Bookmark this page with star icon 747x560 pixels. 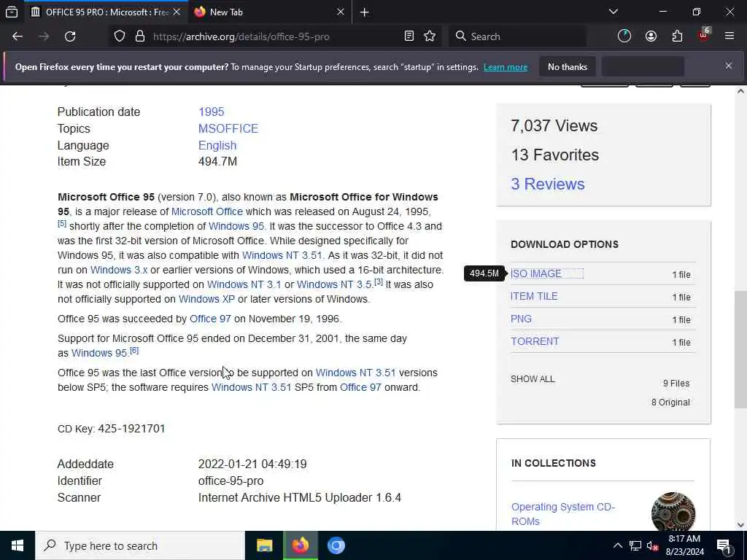coord(430,36)
